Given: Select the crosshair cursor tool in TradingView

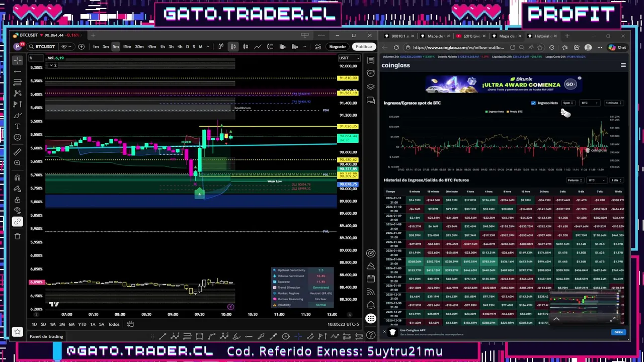Looking at the screenshot, I should click(18, 60).
